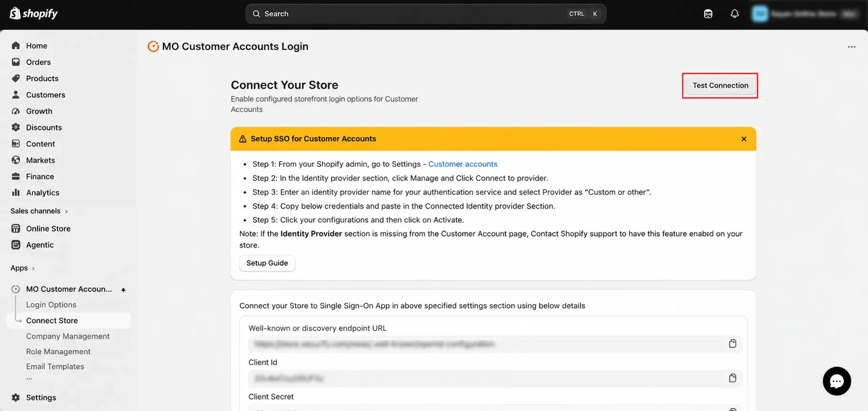Open Company Management subpage

68,336
